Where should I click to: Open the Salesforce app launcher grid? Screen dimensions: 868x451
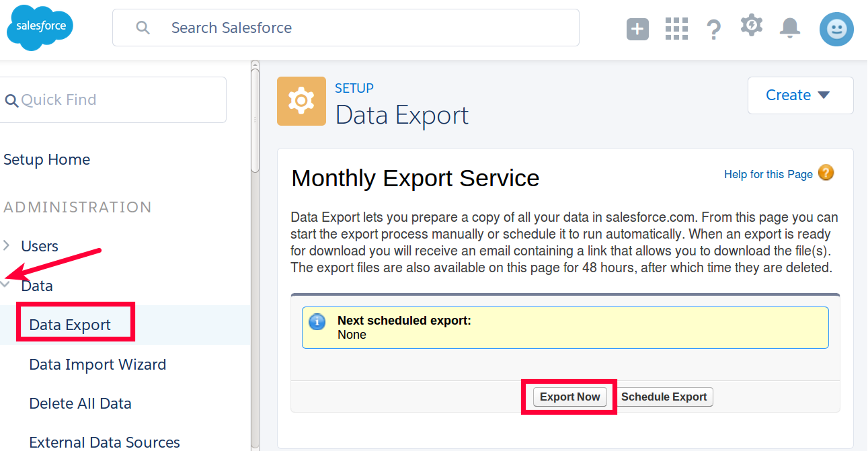point(676,28)
